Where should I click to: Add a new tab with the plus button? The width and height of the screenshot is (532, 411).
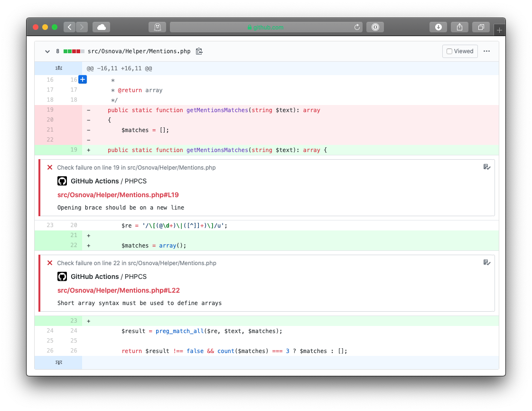click(x=499, y=30)
